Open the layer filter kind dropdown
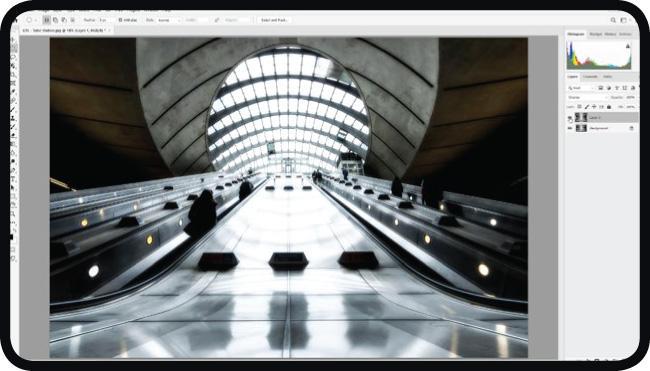The width and height of the screenshot is (650, 371). coord(582,88)
